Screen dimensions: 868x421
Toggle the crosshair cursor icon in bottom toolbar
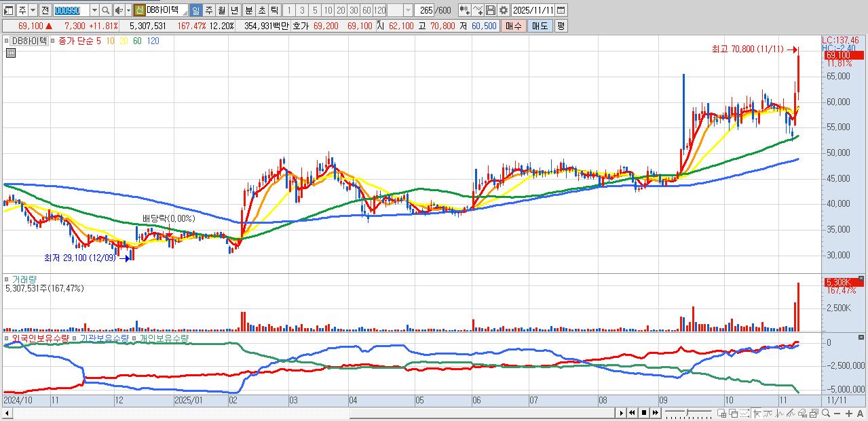[x=757, y=413]
